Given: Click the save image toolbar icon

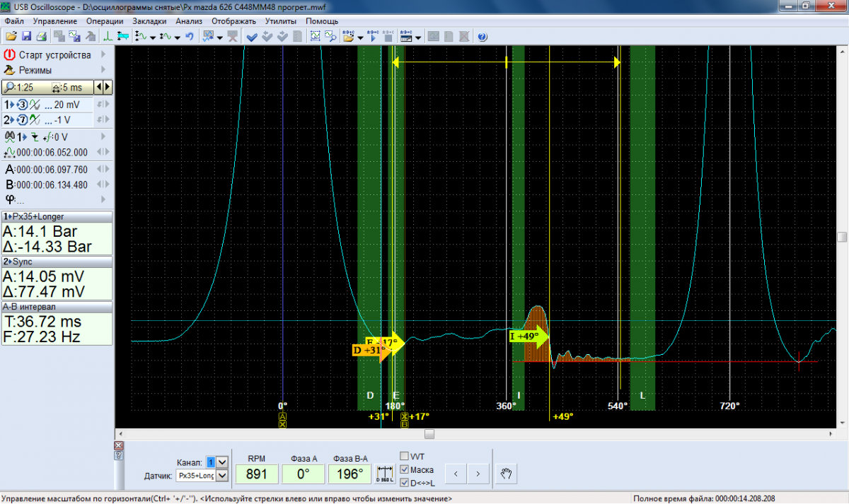Looking at the screenshot, I should 74,36.
